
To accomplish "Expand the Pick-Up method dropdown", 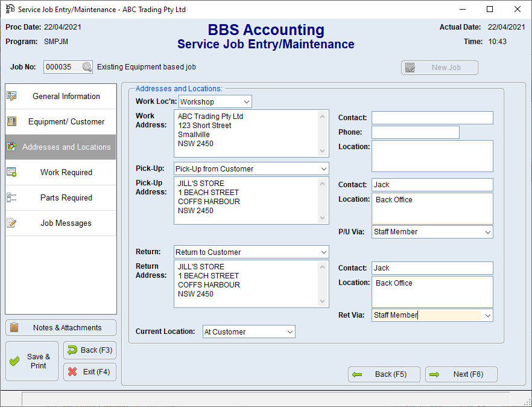I will (x=323, y=168).
